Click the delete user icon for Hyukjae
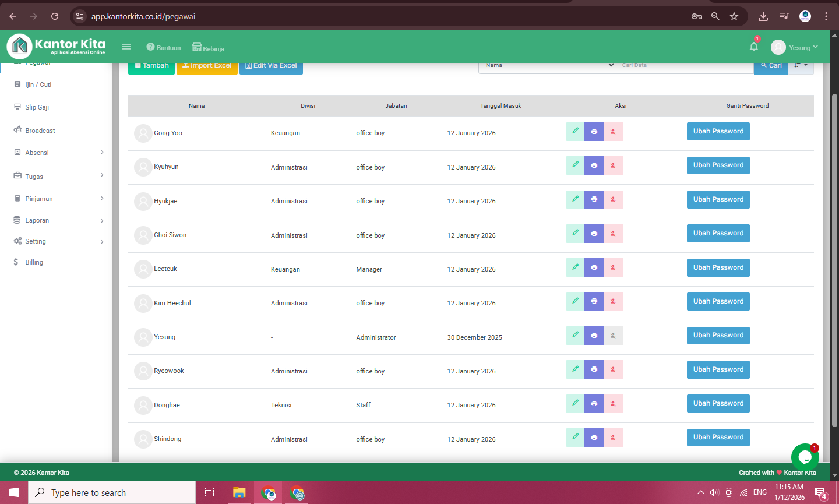 613,200
